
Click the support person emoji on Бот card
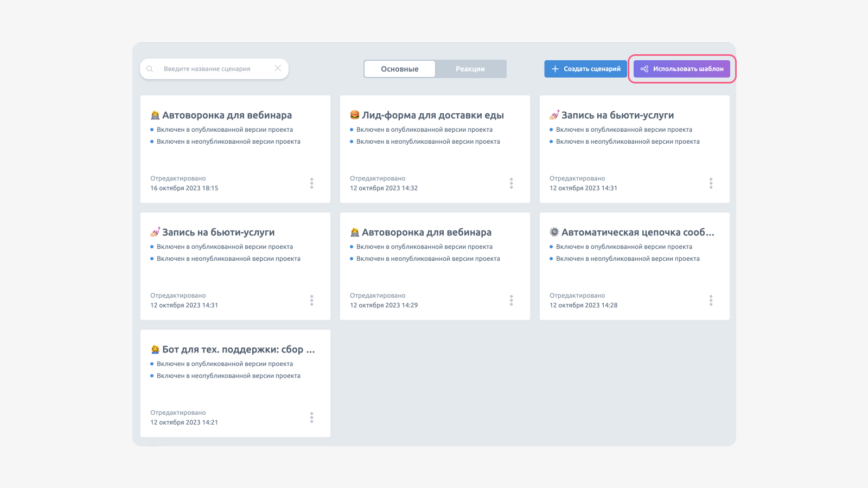click(155, 349)
